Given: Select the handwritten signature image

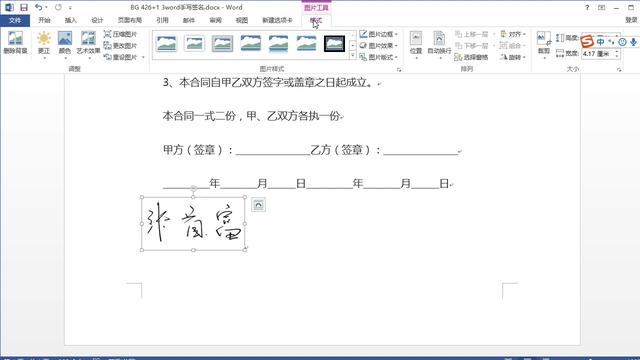Looking at the screenshot, I should coord(193,224).
